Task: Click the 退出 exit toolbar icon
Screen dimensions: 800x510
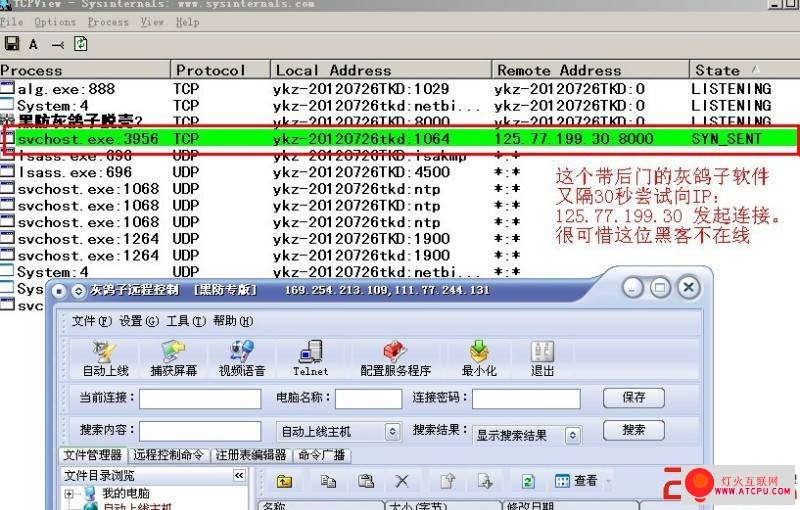Action: (542, 359)
